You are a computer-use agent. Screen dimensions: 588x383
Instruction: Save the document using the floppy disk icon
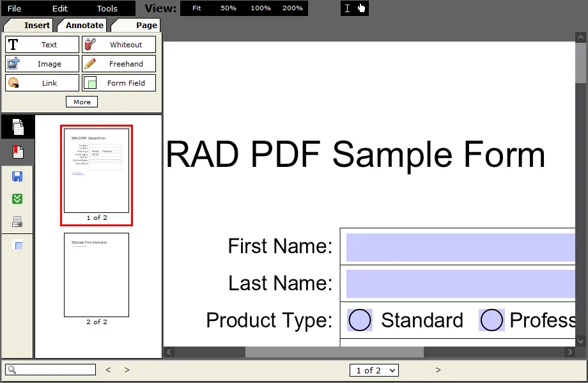click(17, 176)
